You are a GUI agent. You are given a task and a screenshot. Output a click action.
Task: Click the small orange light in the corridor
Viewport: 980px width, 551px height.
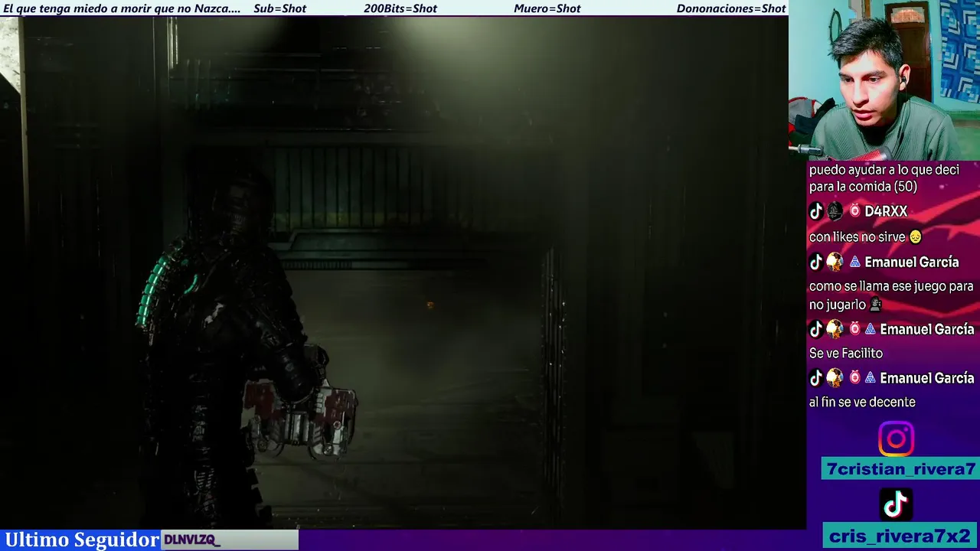point(430,305)
